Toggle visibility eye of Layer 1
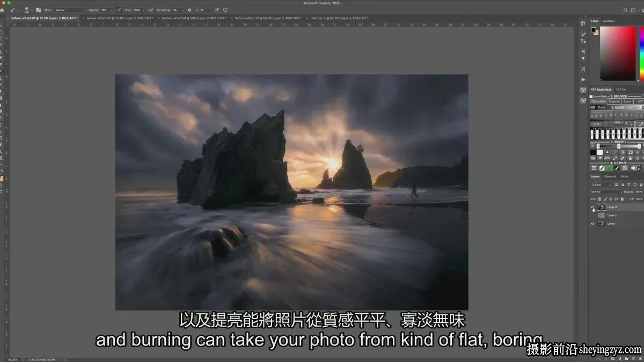Screen dimensions: 644x362 592,224
